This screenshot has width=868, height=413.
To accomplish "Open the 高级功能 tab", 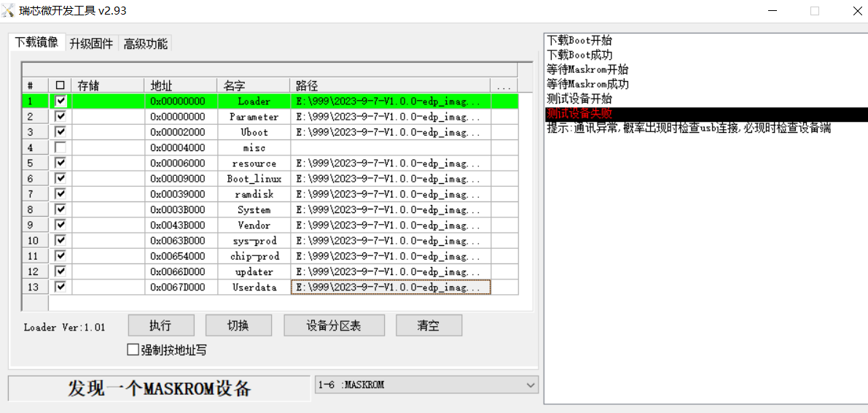I will point(145,44).
